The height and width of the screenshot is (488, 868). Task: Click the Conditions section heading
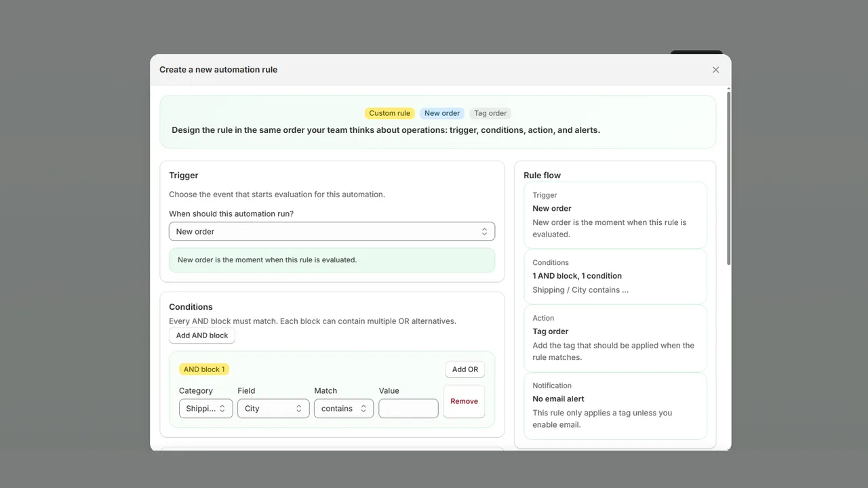click(191, 307)
